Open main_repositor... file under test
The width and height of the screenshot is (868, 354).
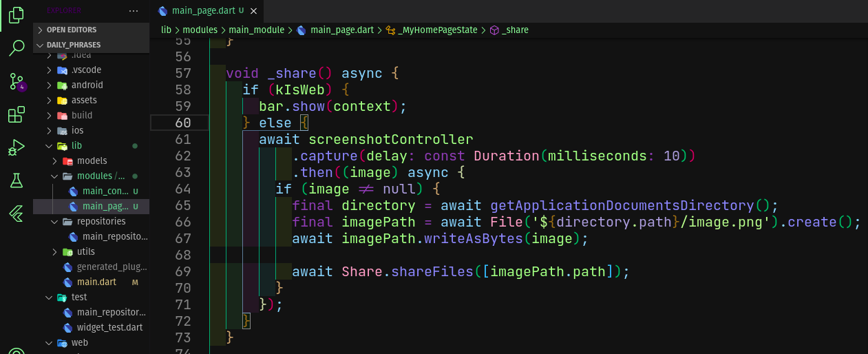tap(91, 312)
